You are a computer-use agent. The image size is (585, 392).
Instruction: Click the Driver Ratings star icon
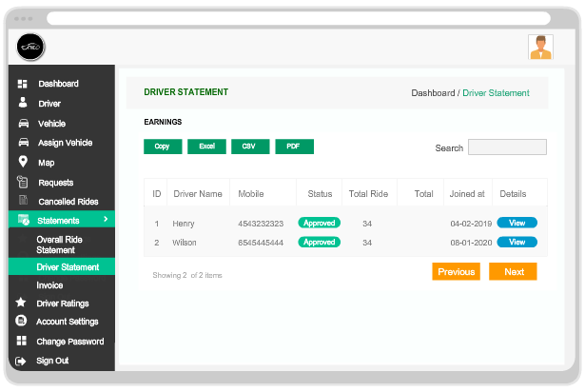click(x=21, y=302)
